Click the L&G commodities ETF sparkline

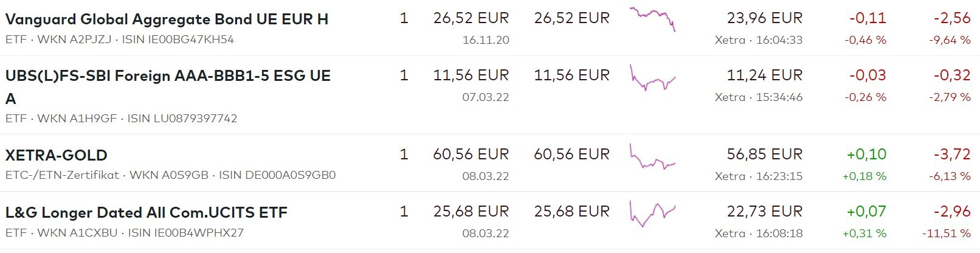(x=652, y=213)
